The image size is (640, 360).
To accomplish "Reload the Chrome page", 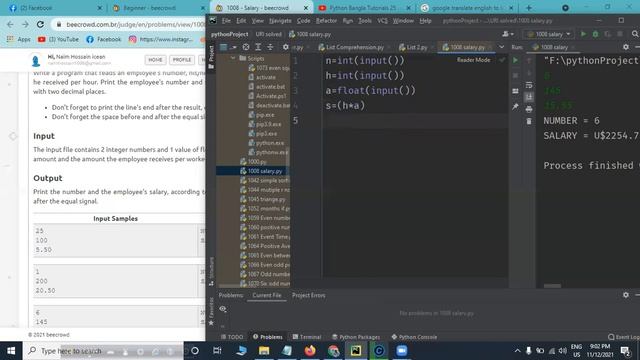I will point(40,24).
